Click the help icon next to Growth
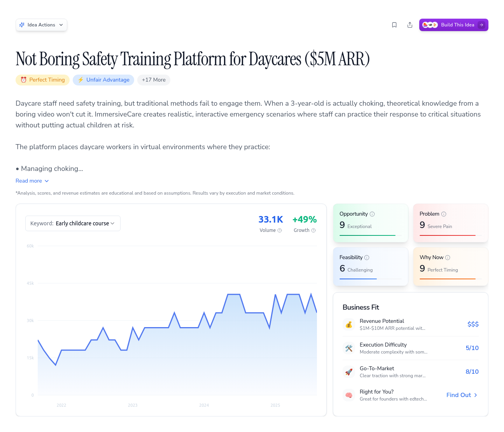This screenshot has height=432, width=504. [x=313, y=230]
